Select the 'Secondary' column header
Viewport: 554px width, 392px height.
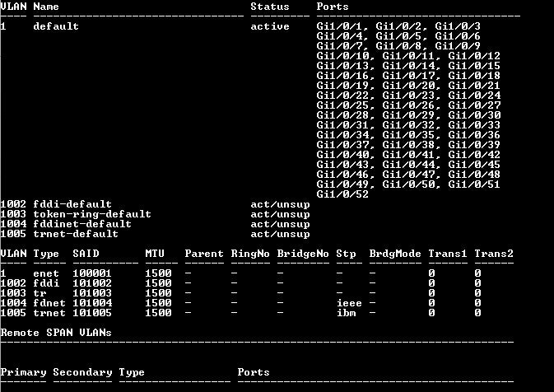(x=82, y=372)
